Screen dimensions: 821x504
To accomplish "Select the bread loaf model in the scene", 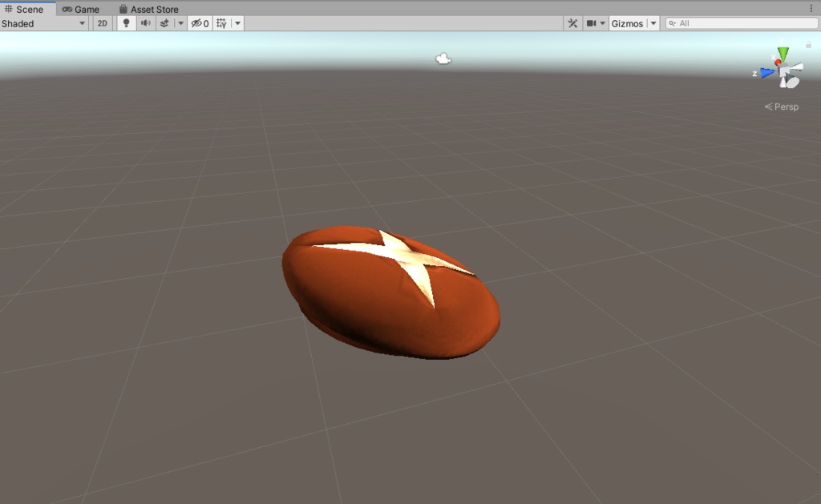I will point(390,292).
